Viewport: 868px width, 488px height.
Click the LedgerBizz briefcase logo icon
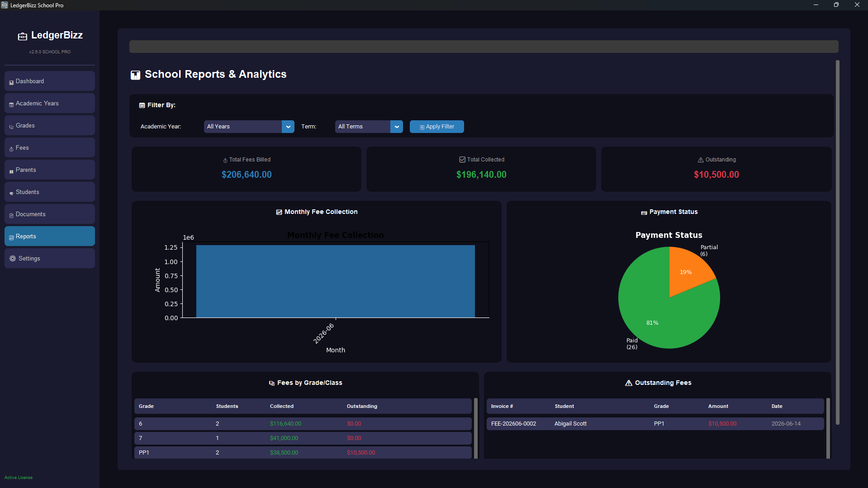coord(23,37)
